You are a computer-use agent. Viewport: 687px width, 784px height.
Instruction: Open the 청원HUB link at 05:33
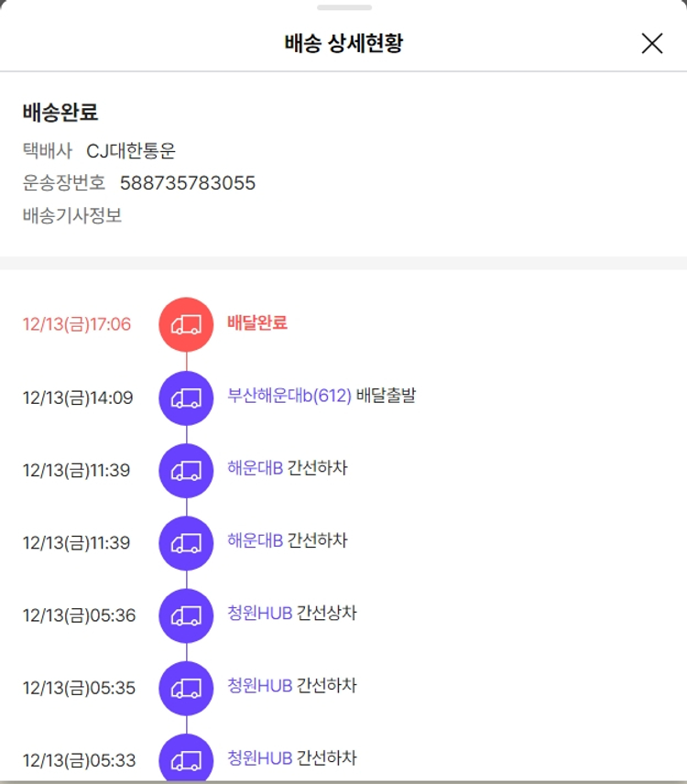(259, 758)
